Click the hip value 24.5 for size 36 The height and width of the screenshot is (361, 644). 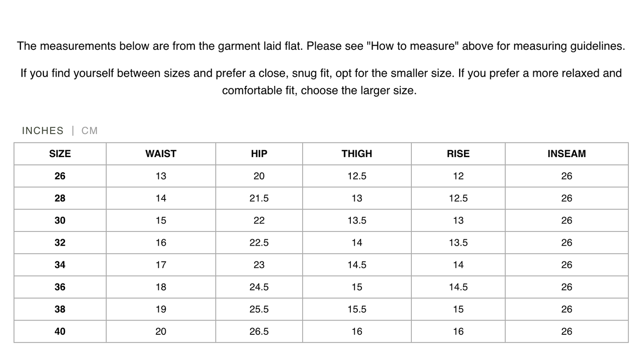point(259,287)
